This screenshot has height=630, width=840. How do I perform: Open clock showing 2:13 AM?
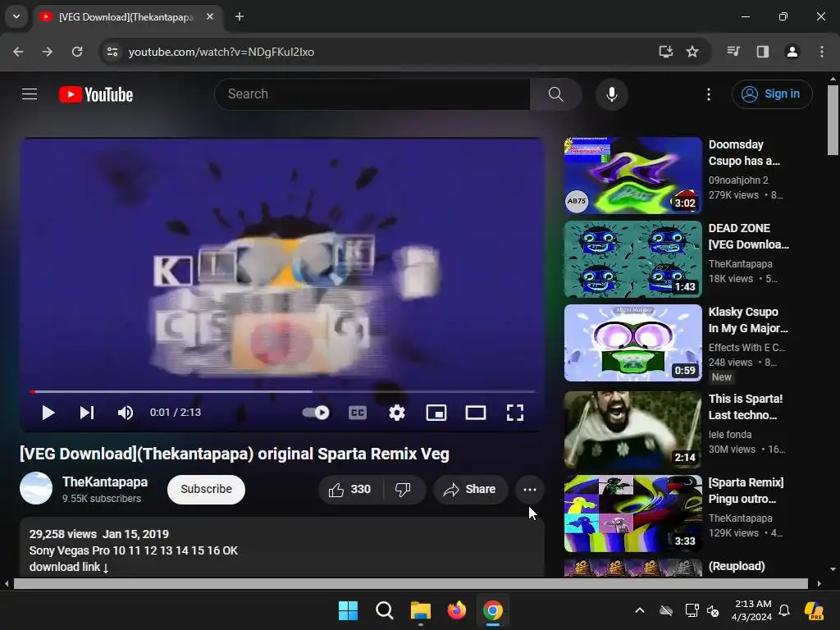tap(752, 610)
